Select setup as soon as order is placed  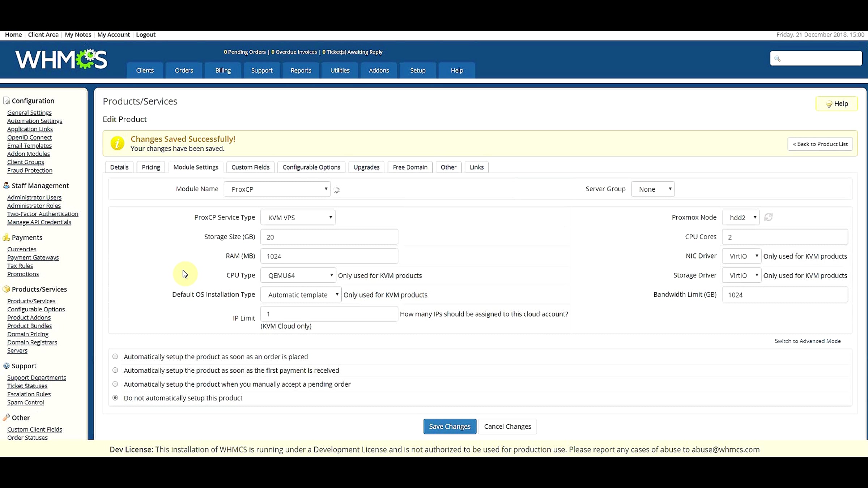(x=115, y=357)
